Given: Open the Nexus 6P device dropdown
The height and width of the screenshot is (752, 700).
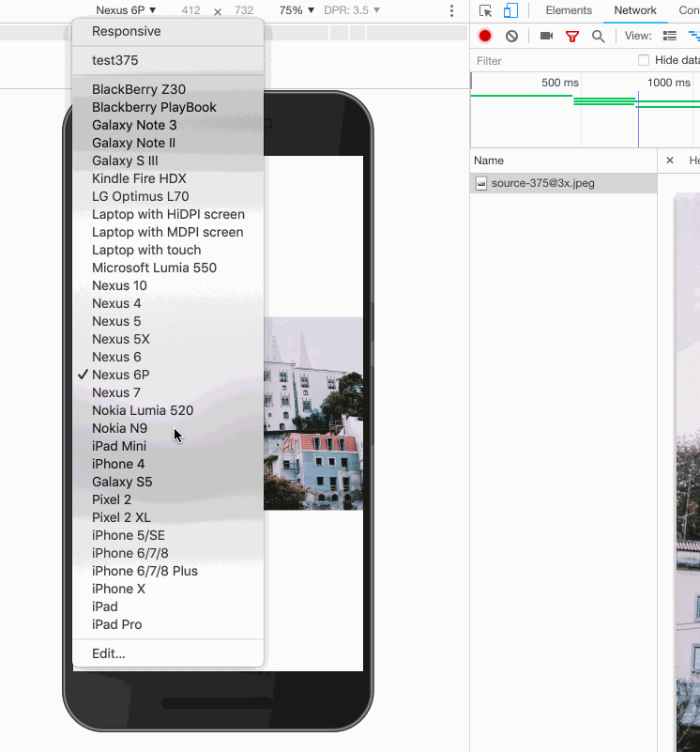Looking at the screenshot, I should pyautogui.click(x=126, y=10).
